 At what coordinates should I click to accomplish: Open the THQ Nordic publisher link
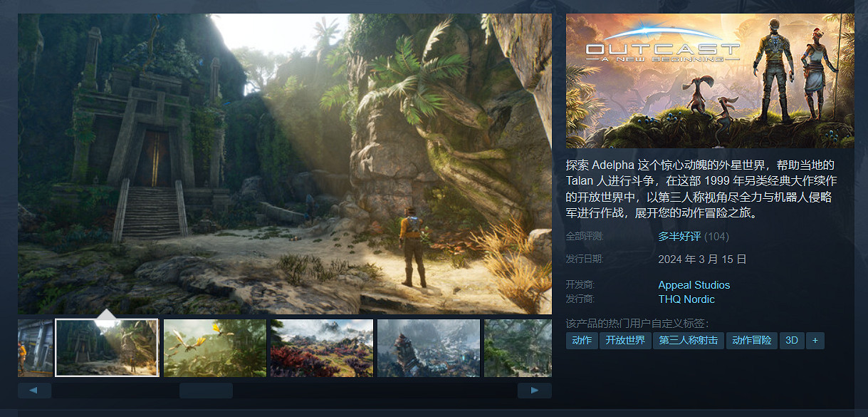pyautogui.click(x=686, y=299)
